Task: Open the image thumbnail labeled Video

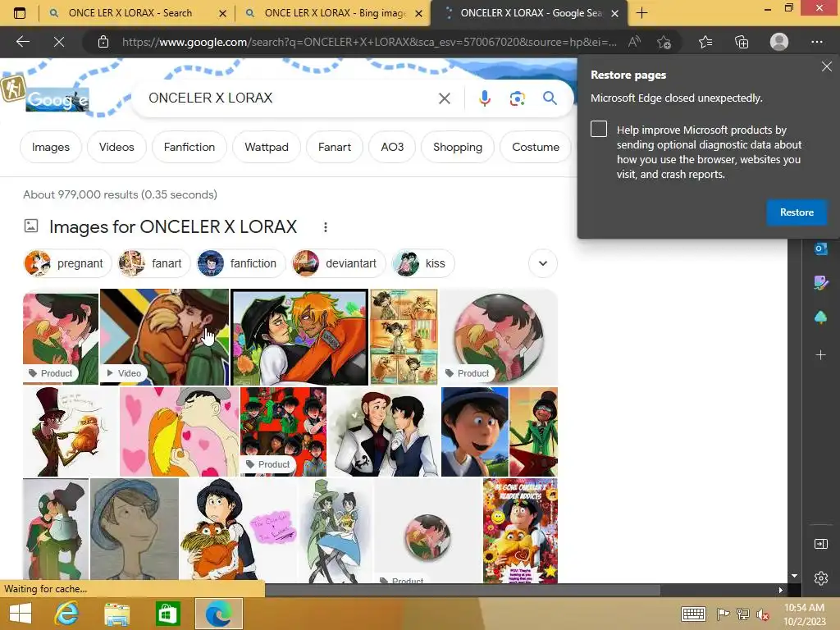Action: (x=164, y=337)
